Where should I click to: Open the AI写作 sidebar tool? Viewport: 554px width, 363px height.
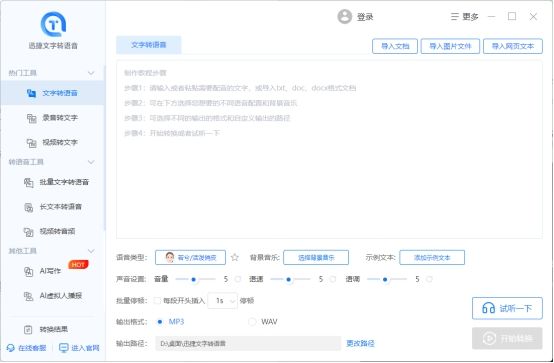[52, 271]
